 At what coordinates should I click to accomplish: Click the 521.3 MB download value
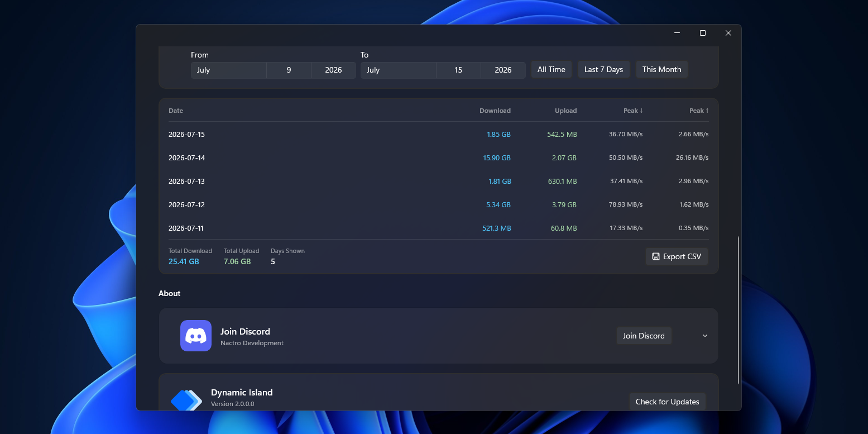click(x=497, y=228)
